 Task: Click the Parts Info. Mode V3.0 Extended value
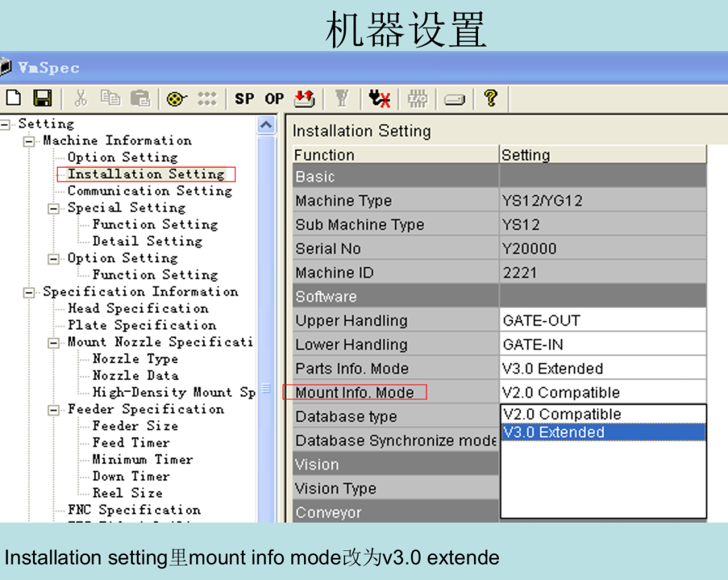tap(603, 368)
